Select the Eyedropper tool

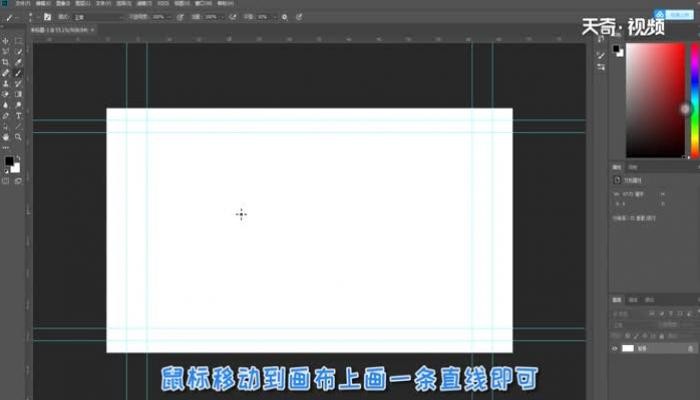18,62
